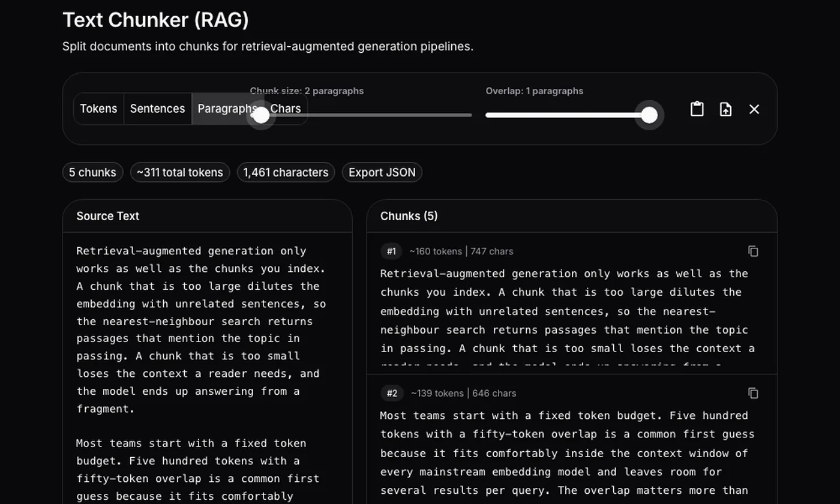
Task: Switch chunking mode to Tokens
Action: click(98, 109)
